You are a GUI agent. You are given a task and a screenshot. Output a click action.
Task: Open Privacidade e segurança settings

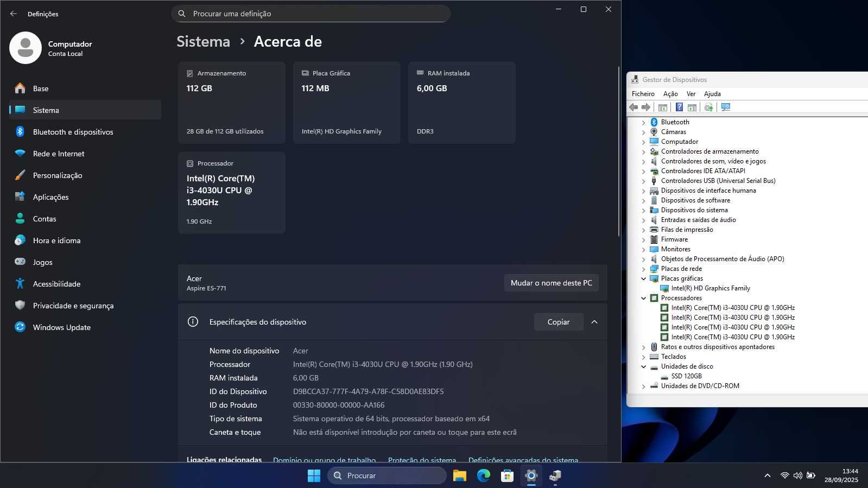[x=85, y=306]
